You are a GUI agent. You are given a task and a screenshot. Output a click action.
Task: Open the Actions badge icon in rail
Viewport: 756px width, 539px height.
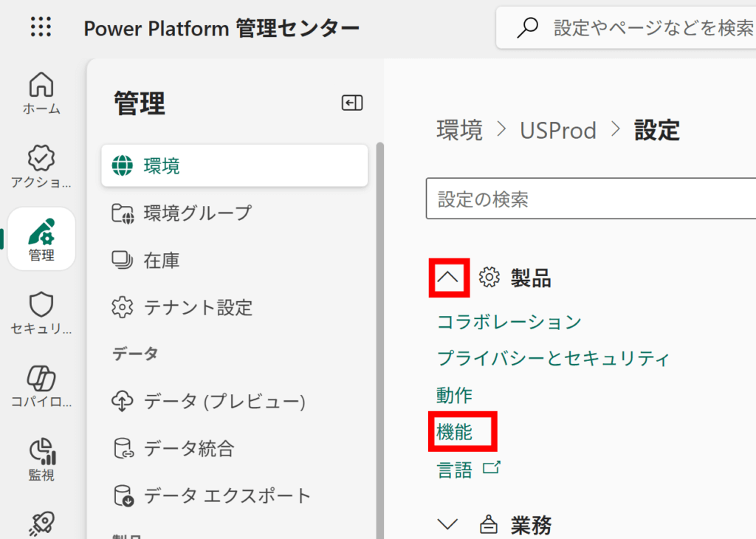click(x=41, y=159)
